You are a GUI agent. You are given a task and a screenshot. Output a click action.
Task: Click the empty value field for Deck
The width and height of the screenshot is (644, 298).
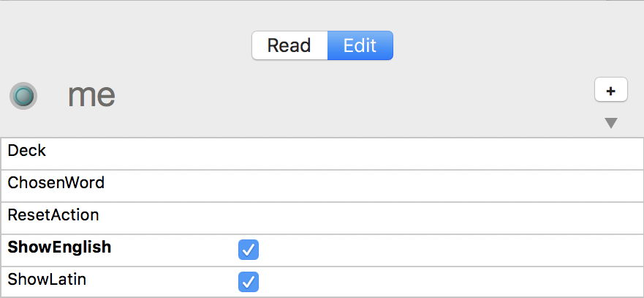point(365,153)
